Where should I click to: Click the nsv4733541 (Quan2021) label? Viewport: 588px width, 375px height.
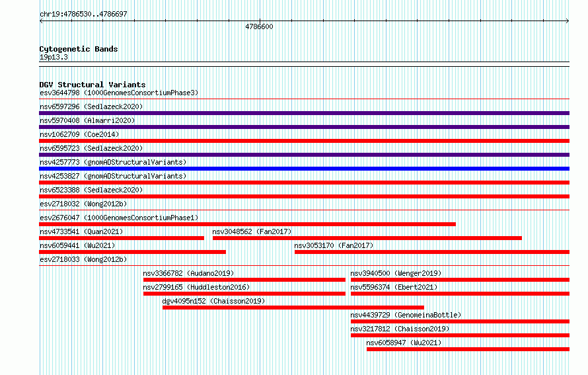(81, 231)
